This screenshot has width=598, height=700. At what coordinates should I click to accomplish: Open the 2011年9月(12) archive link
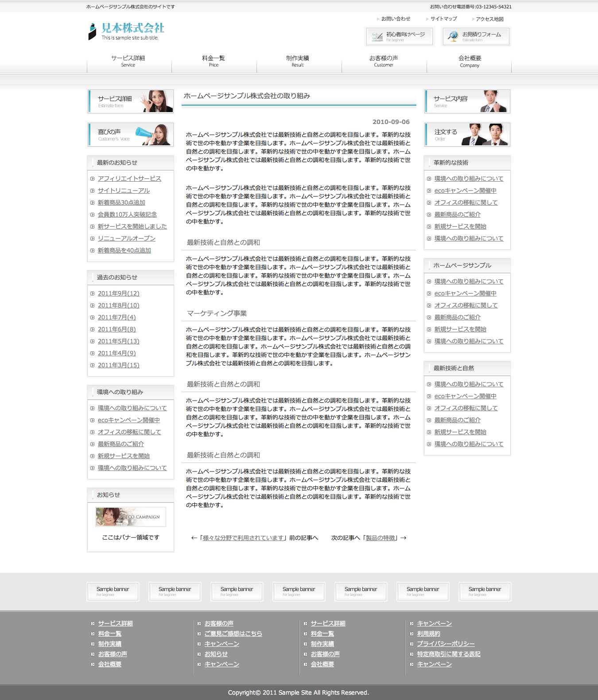pos(118,293)
